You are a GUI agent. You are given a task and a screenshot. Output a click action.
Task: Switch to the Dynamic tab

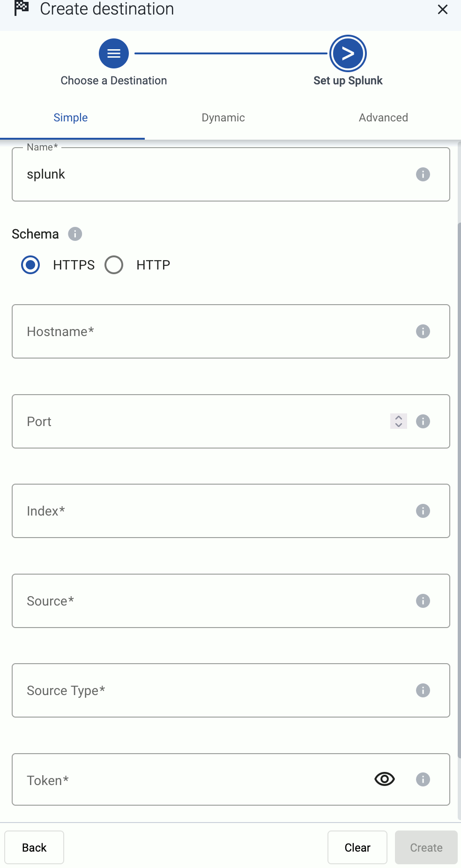pos(223,118)
